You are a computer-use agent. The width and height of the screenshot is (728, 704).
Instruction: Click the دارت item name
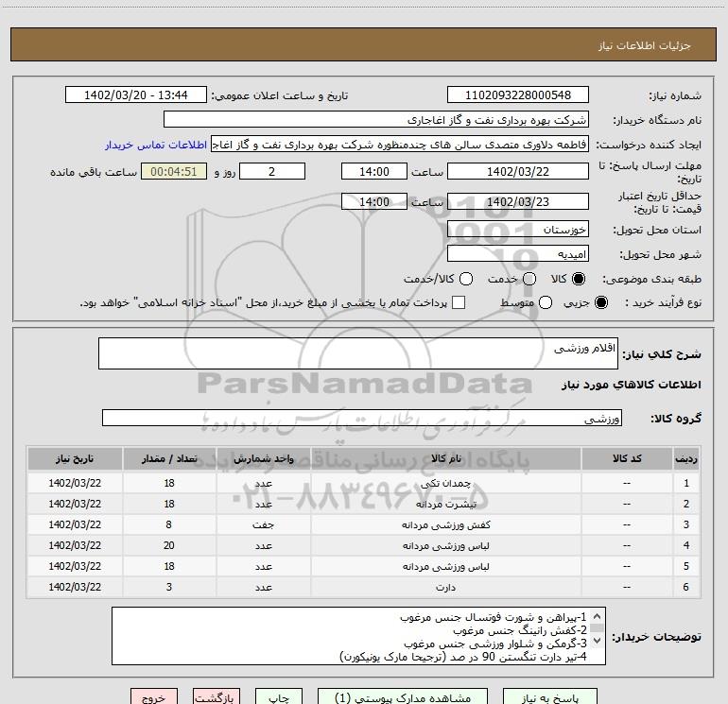point(445,588)
